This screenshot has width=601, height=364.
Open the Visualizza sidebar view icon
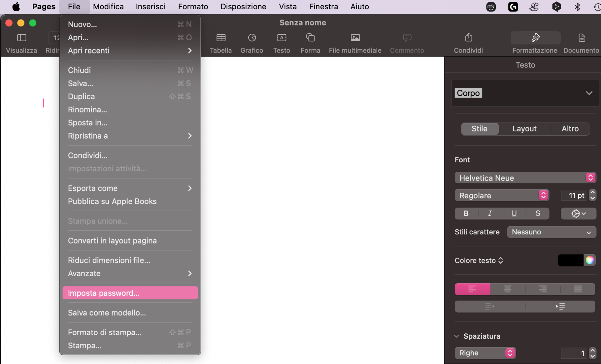21,38
